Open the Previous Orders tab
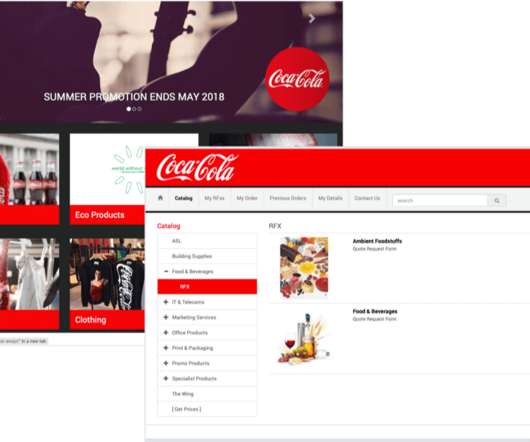This screenshot has width=530, height=442. [288, 198]
